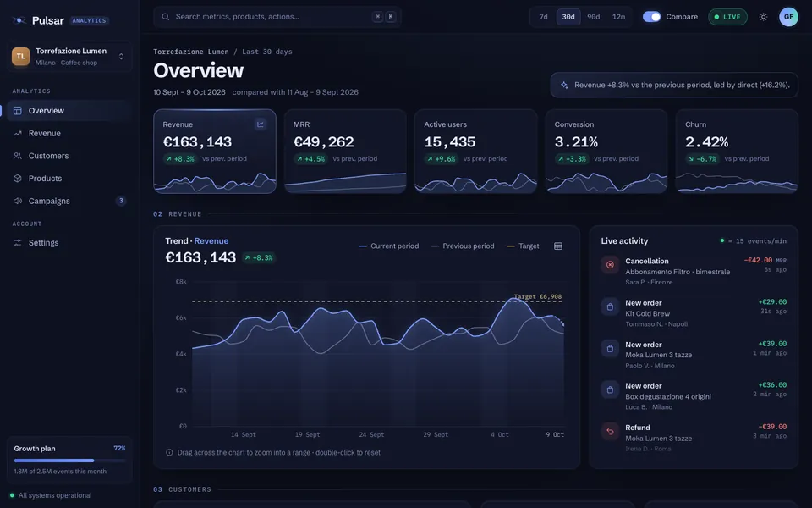
Task: Click the Campaigns megaphone icon
Action: click(17, 201)
